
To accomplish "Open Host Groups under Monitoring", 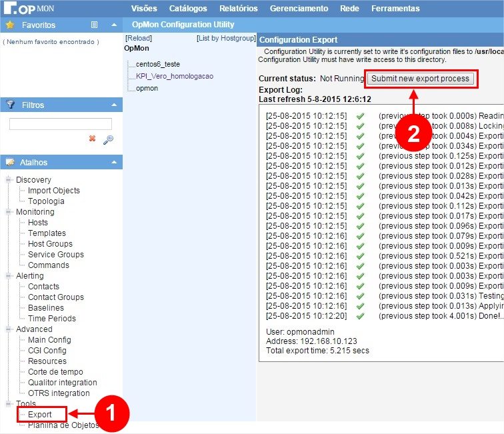I will (x=50, y=244).
